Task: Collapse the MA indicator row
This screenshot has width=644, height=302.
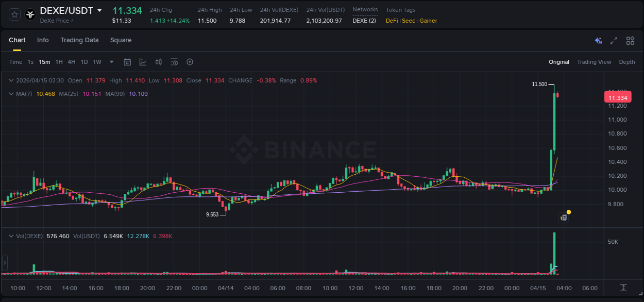Action: click(x=11, y=94)
